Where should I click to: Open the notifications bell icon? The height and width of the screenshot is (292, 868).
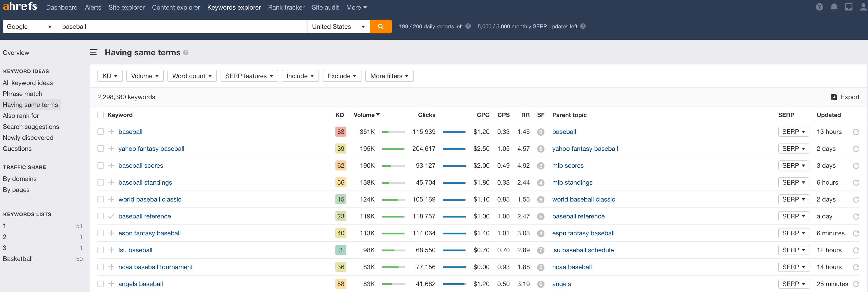[834, 7]
